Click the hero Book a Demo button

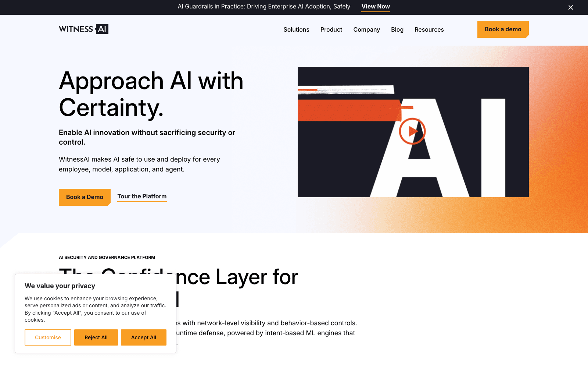pyautogui.click(x=85, y=197)
